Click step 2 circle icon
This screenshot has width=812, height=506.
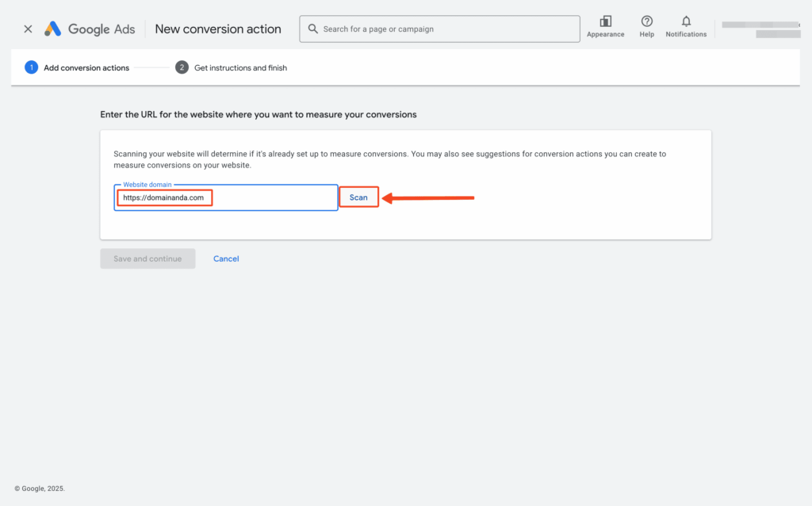(x=182, y=67)
